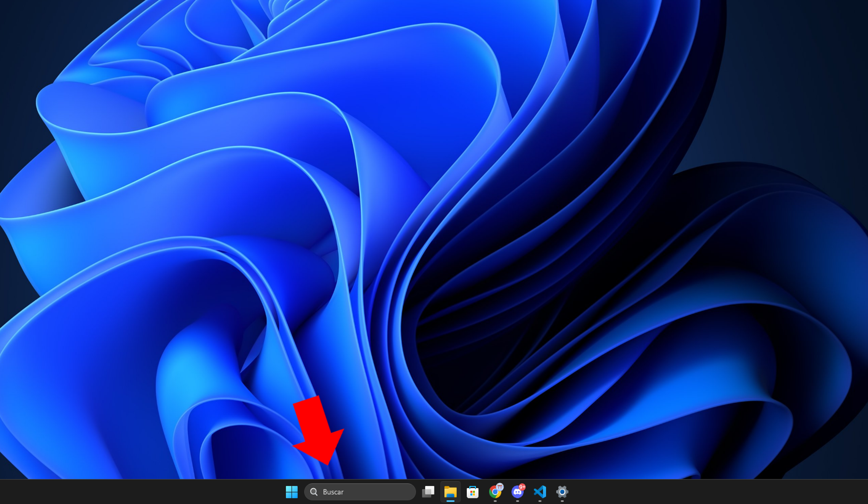Screen dimensions: 868x504
Task: Click inside the Buscar search field
Action: [x=360, y=492]
